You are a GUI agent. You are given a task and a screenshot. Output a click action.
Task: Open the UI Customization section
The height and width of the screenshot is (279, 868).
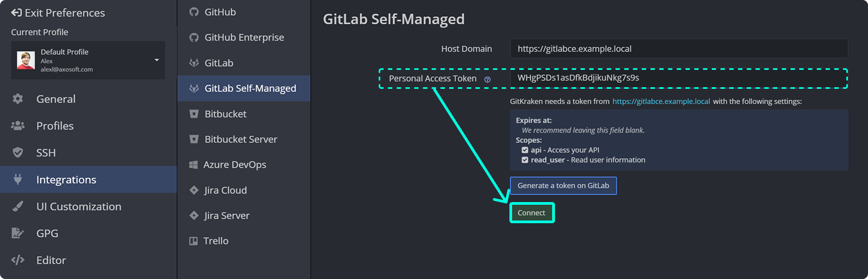(79, 206)
